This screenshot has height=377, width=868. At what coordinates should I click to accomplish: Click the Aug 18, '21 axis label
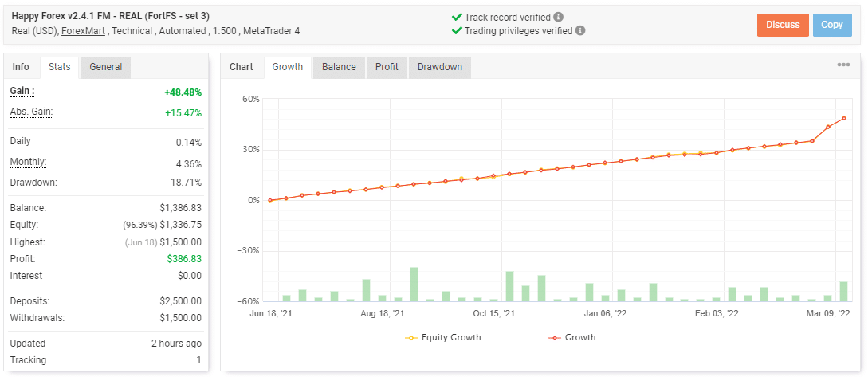pos(383,313)
